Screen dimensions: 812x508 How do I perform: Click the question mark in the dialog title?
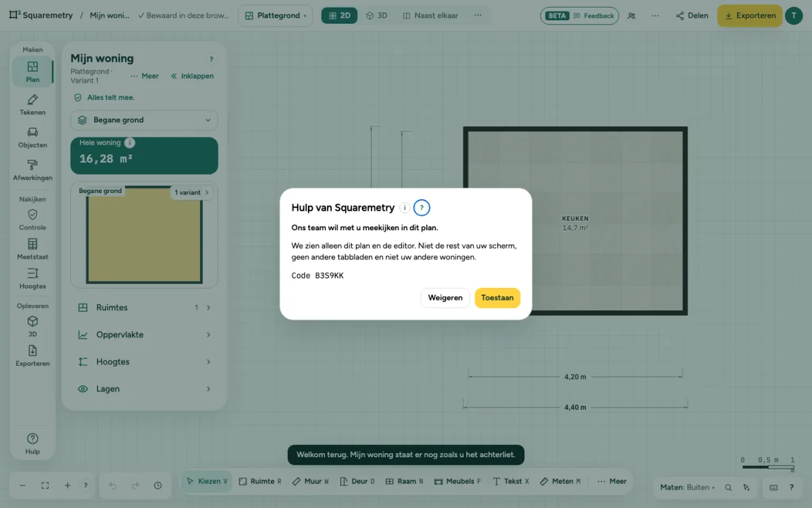click(x=422, y=208)
